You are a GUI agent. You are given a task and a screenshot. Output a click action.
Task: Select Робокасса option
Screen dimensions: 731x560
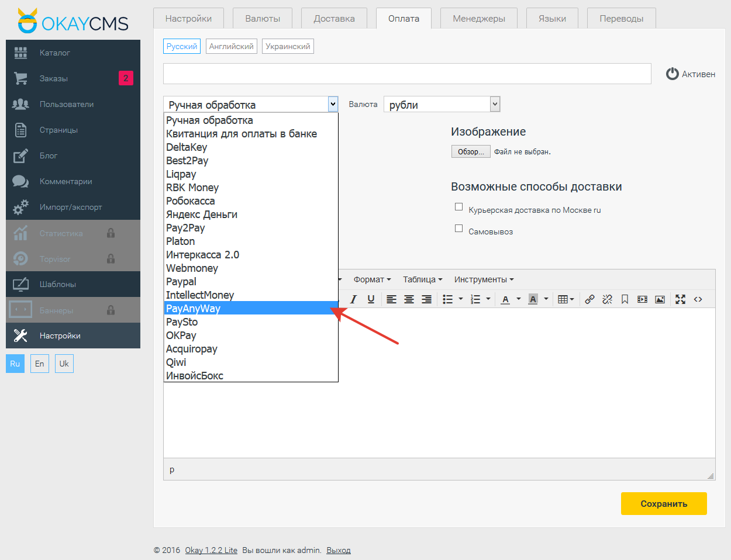coord(251,201)
